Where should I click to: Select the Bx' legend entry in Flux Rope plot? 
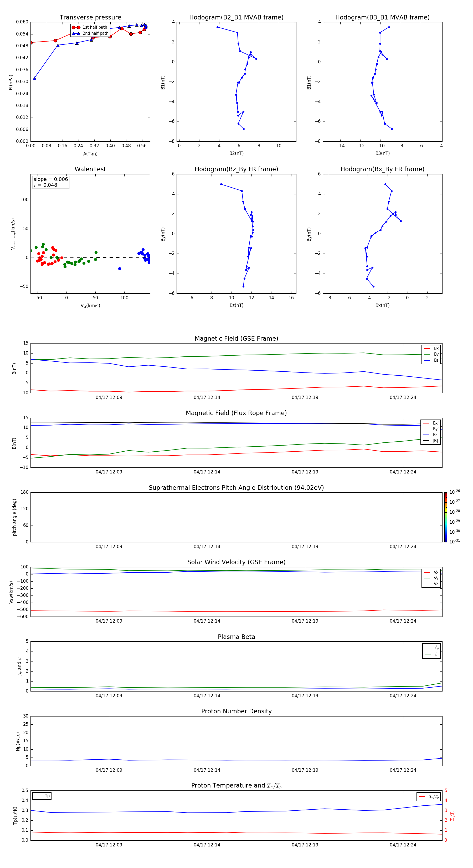click(x=431, y=423)
